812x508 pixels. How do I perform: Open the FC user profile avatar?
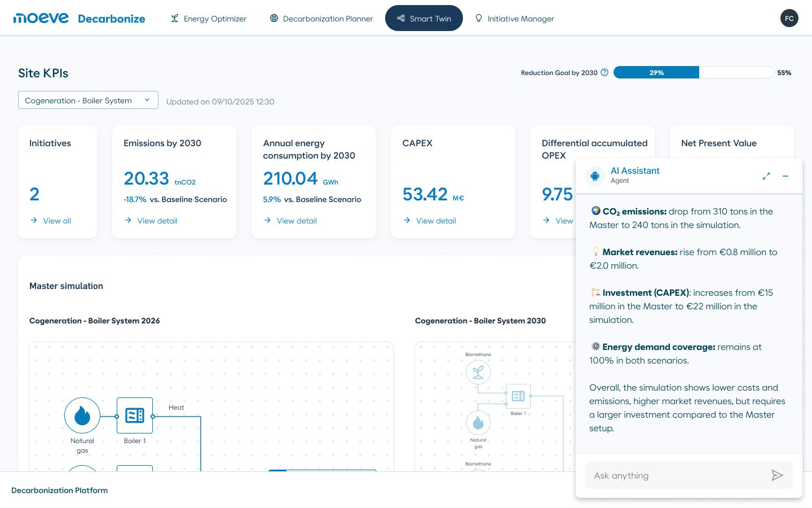click(x=789, y=18)
